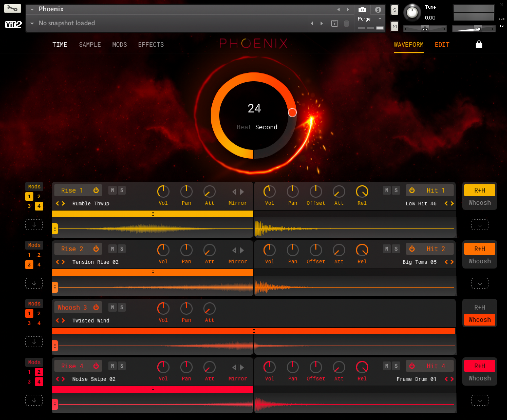This screenshot has width=507, height=420.
Task: Mute the Hit 1 layer
Action: pos(387,190)
